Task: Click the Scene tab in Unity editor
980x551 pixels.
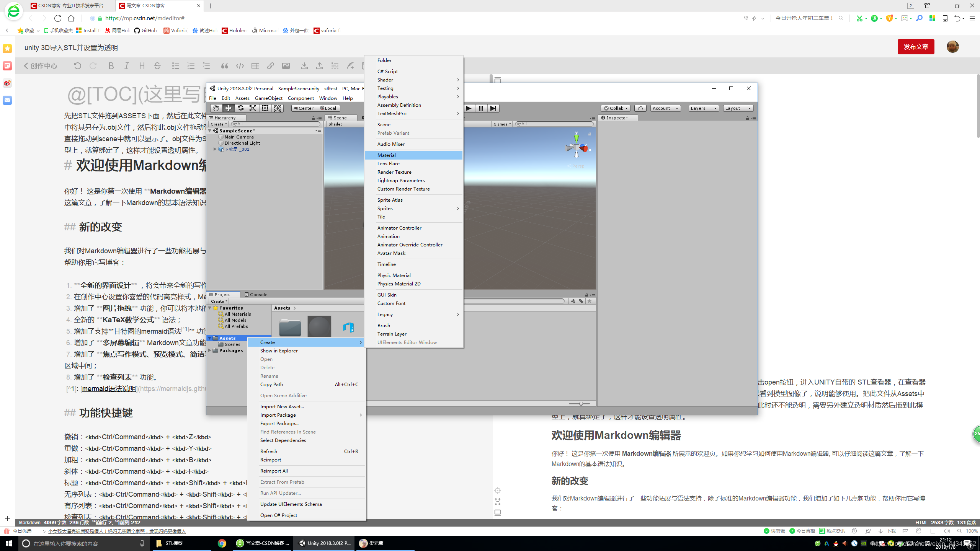Action: coord(339,117)
